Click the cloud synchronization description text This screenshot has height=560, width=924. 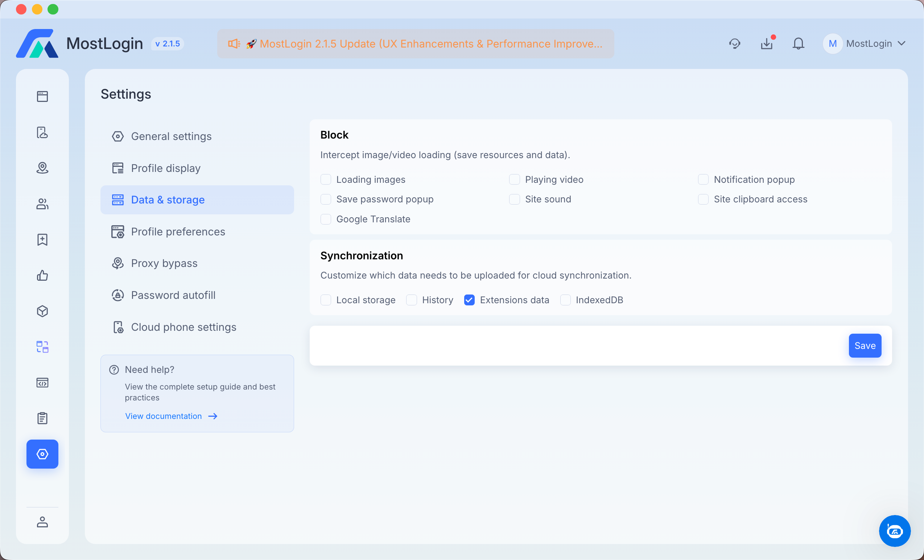[476, 275]
